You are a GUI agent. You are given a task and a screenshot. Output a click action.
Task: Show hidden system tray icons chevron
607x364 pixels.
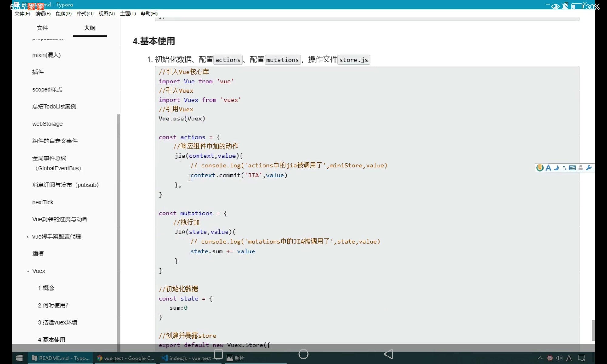click(x=540, y=358)
